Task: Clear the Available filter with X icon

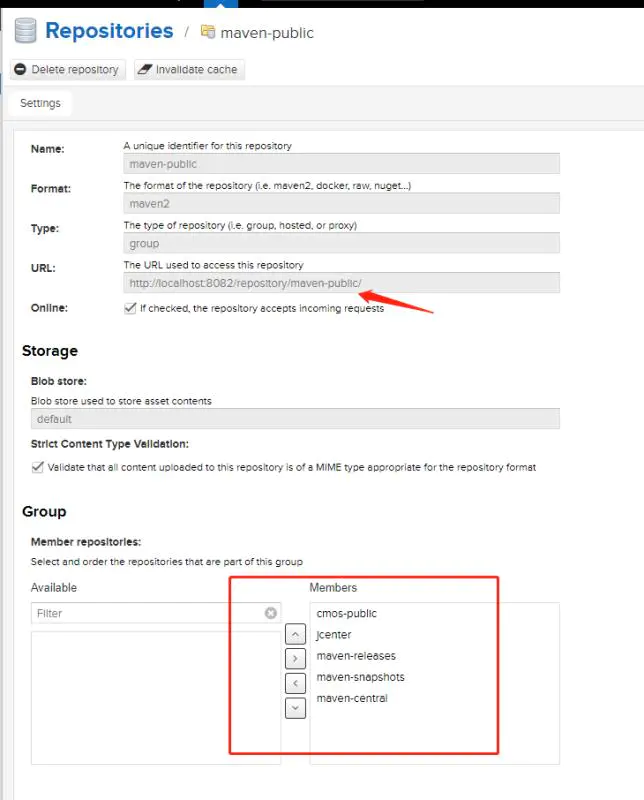Action: pos(270,613)
